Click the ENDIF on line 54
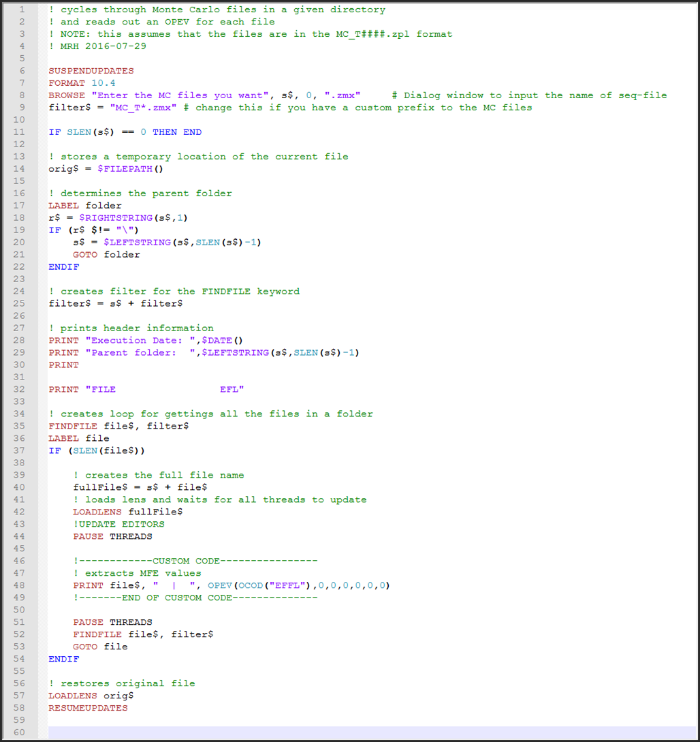 pyautogui.click(x=64, y=659)
